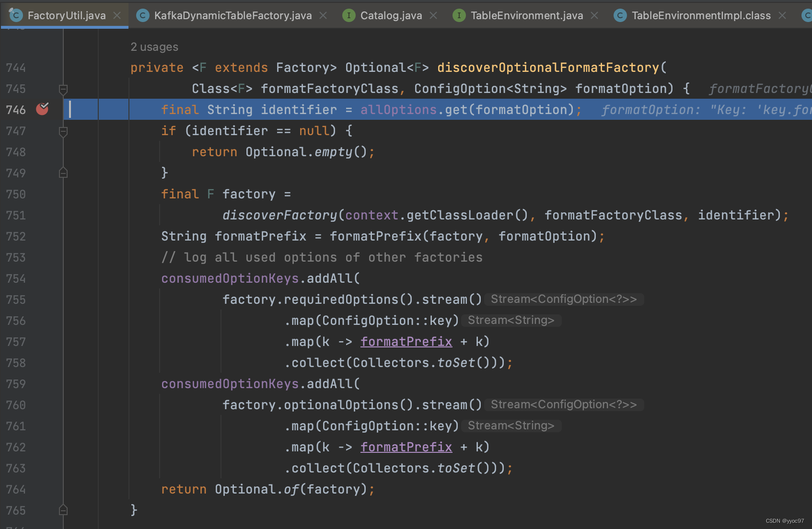Click line number 754 in the gutter

point(16,278)
